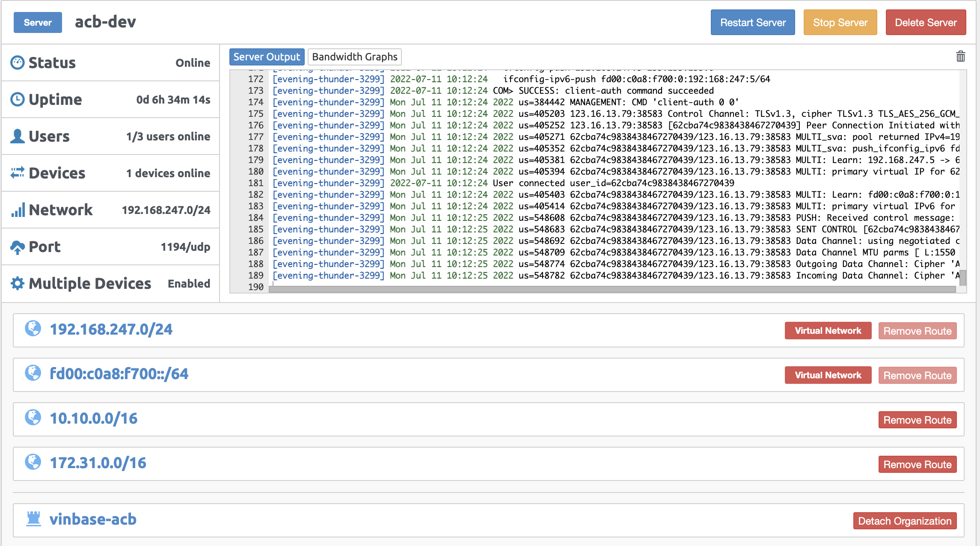Click Virtual Network badge on 192.168.247.0/24
Viewport: 980px width, 546px height.
(x=828, y=331)
